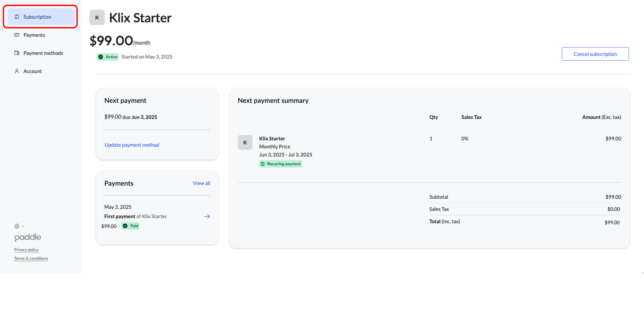Image resolution: width=644 pixels, height=311 pixels.
Task: Click the Paid status badge
Action: [x=130, y=226]
